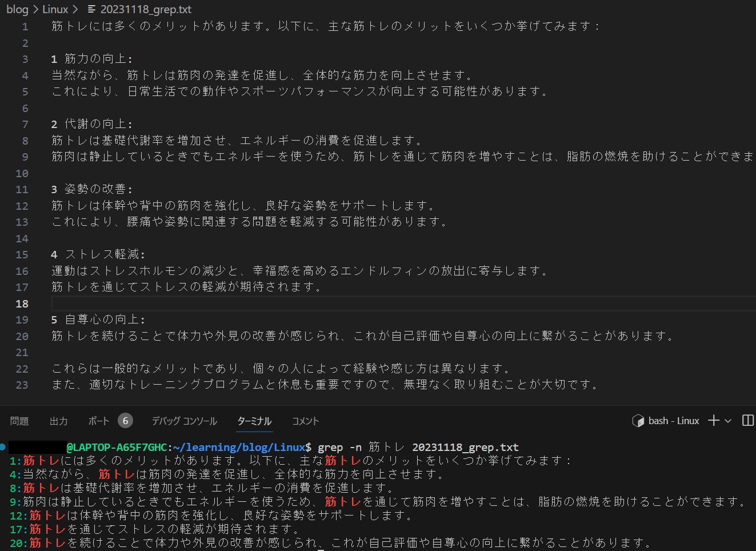Switch to デバッグ コンソール tab
Screen dimensions: 756x551
pos(184,421)
